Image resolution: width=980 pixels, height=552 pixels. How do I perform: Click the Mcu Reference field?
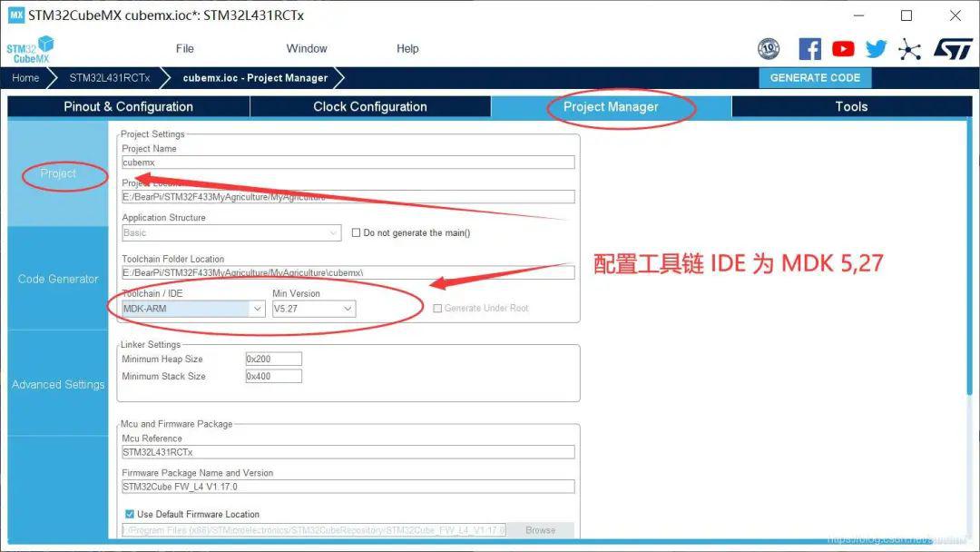point(348,452)
